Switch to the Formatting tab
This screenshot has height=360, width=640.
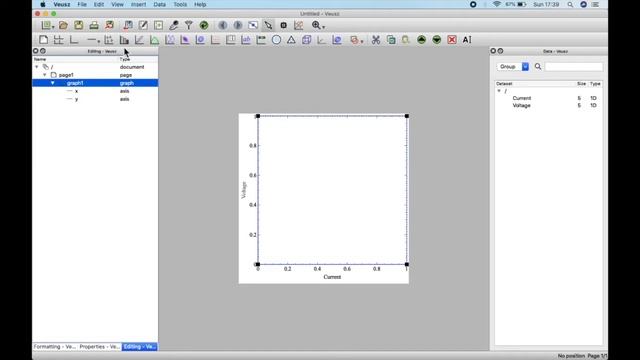click(55, 347)
